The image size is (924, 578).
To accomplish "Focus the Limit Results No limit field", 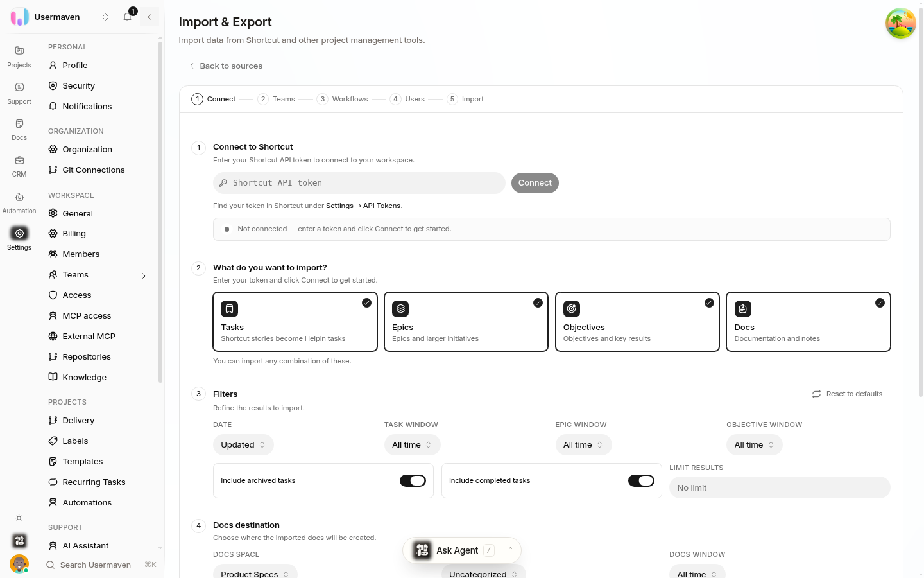I will click(780, 487).
